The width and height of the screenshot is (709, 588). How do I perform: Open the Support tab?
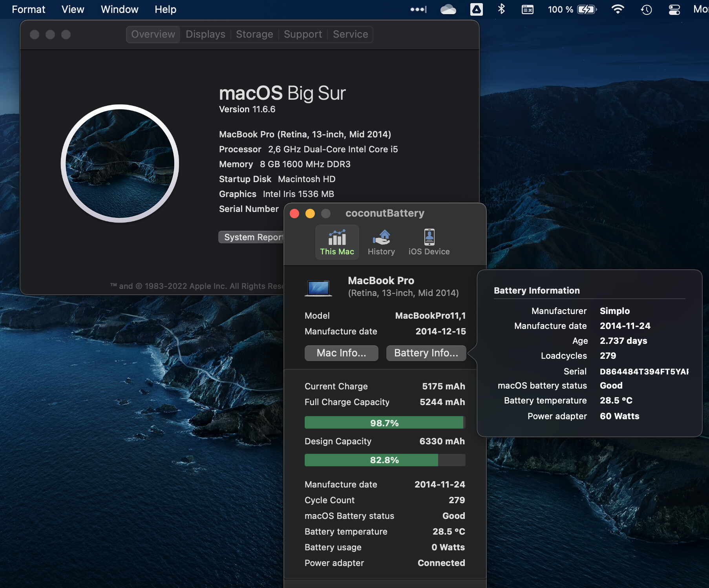[303, 34]
